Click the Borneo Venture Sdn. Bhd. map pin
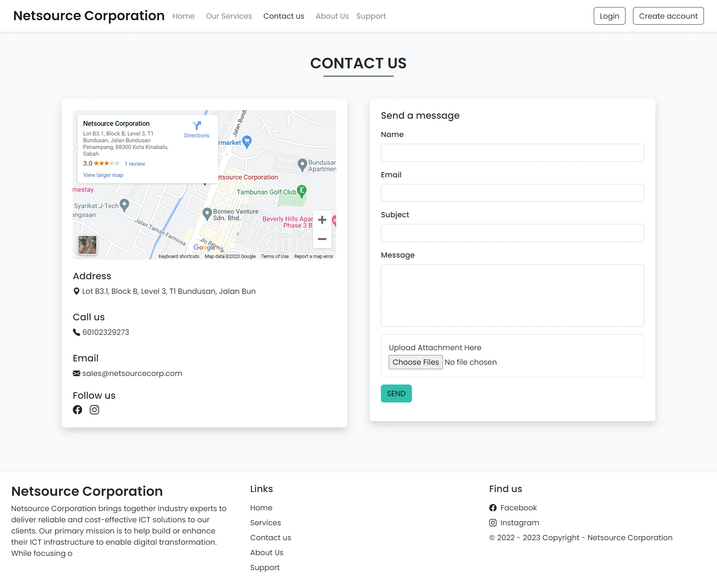The image size is (717, 588). coord(207,214)
